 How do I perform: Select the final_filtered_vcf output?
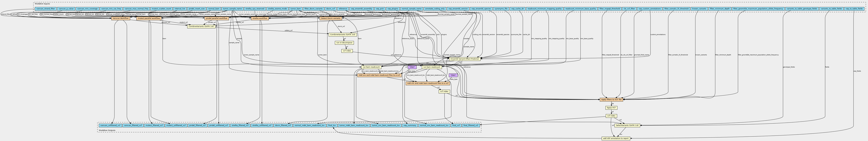click(x=470, y=126)
